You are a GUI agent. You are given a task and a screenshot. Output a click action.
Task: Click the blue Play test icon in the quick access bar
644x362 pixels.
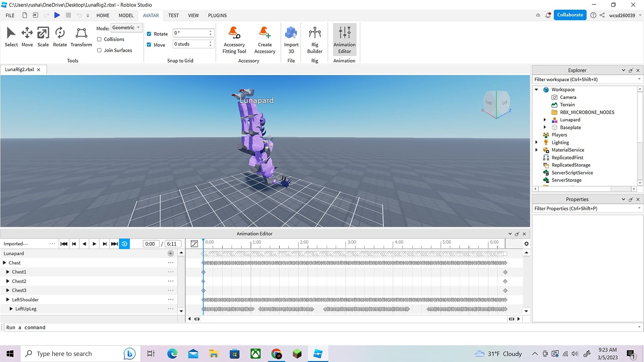coord(57,15)
